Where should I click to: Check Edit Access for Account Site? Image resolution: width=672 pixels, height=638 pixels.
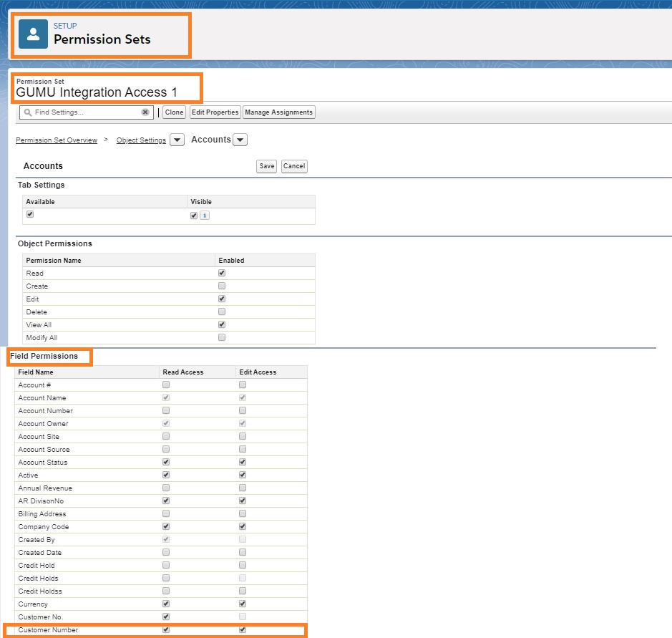[243, 436]
